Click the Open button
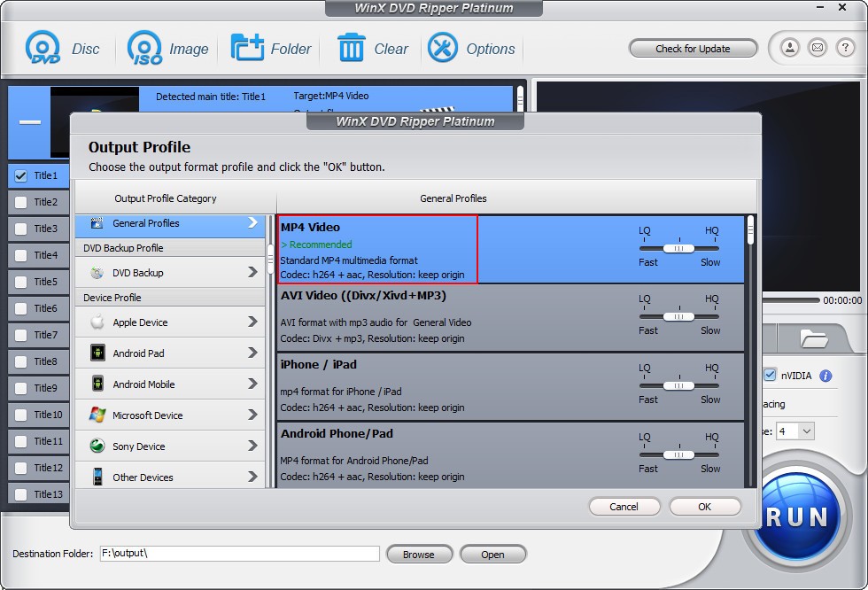868x590 pixels. (492, 554)
